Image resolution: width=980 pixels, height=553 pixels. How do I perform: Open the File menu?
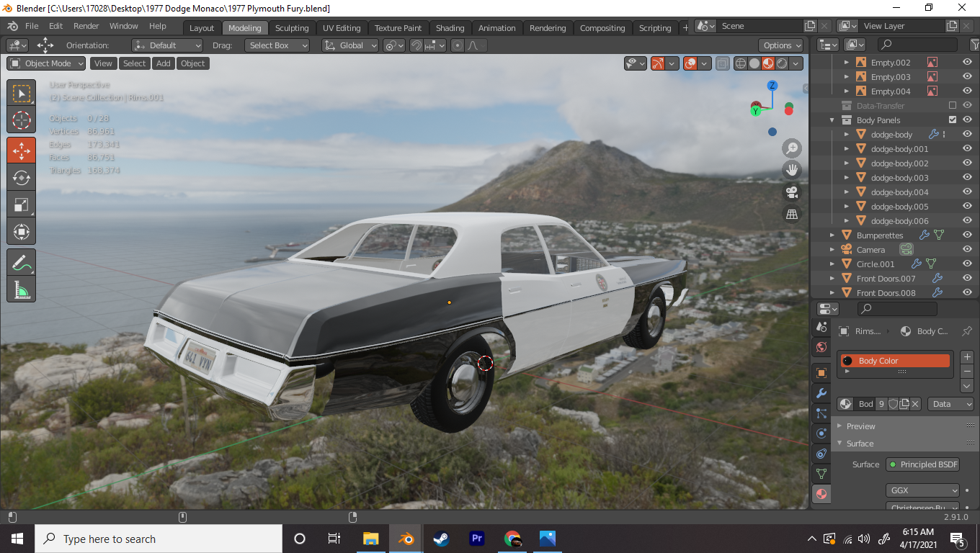click(32, 26)
